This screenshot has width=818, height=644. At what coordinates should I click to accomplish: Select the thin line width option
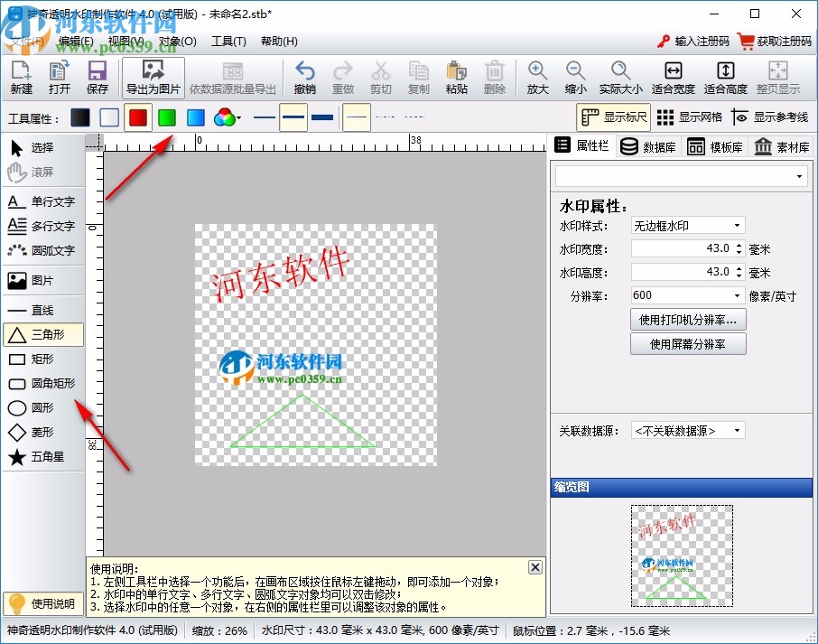pyautogui.click(x=265, y=117)
